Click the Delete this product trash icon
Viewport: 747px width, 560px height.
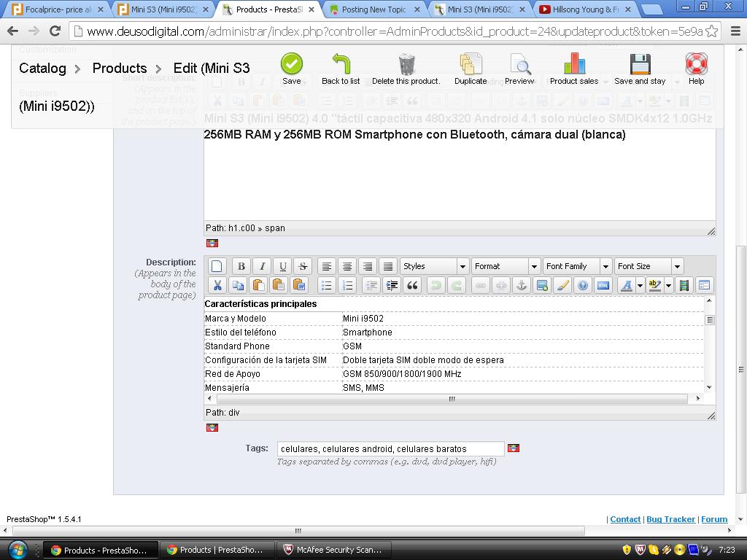click(x=406, y=64)
